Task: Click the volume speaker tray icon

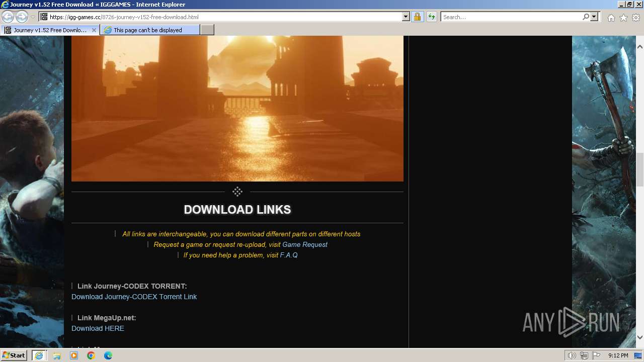Action: tap(572, 355)
